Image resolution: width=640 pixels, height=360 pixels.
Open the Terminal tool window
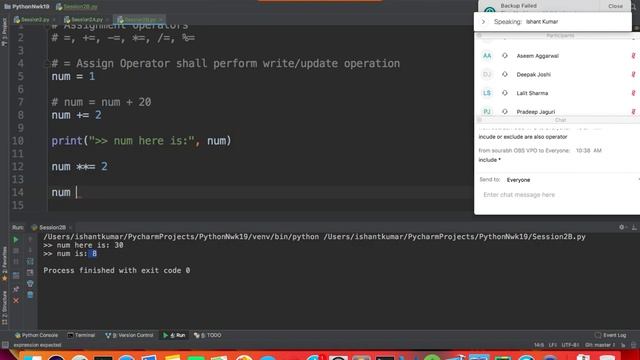81,335
